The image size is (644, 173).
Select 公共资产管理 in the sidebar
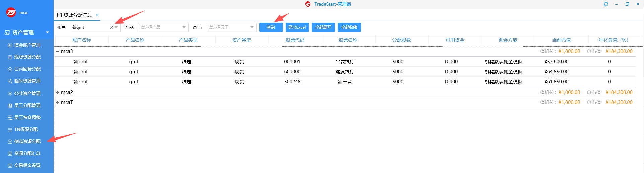tap(27, 93)
